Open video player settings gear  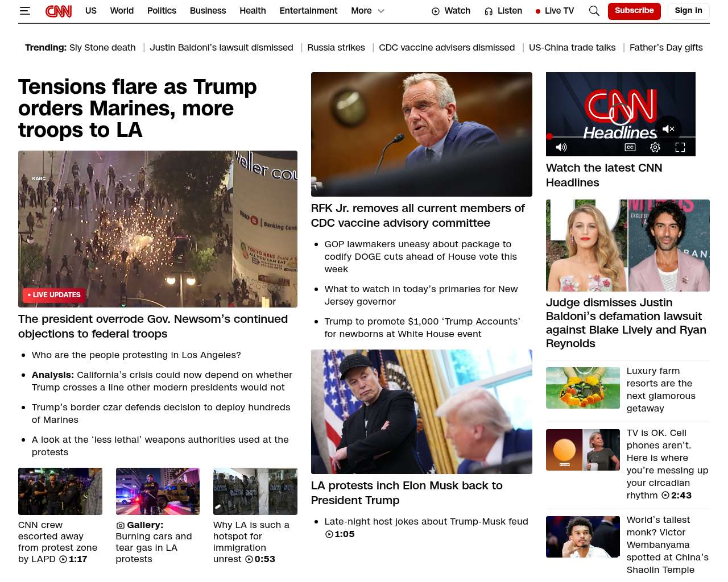pos(655,147)
